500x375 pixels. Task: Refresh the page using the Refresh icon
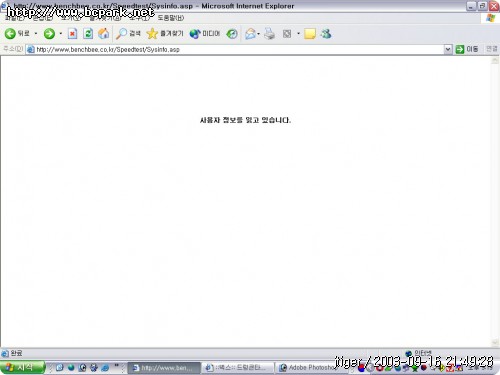tap(88, 33)
